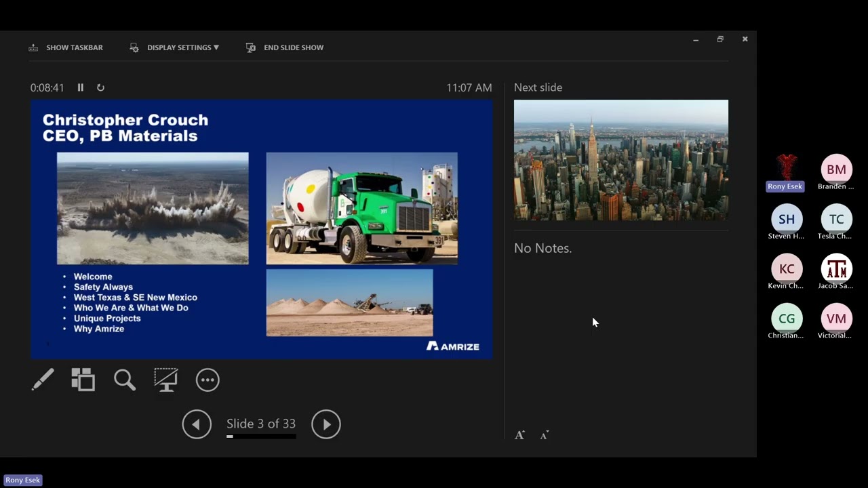The width and height of the screenshot is (868, 488).
Task: Click the Show Taskbar label
Action: (75, 47)
